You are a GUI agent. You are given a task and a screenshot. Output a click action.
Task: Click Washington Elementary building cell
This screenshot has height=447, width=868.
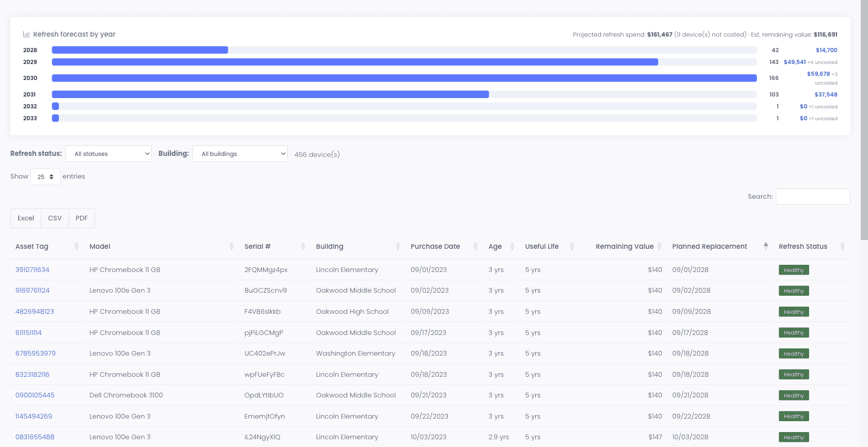355,354
